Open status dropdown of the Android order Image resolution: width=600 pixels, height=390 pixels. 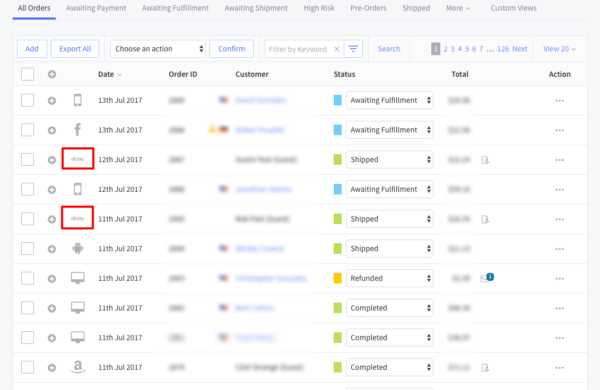390,248
